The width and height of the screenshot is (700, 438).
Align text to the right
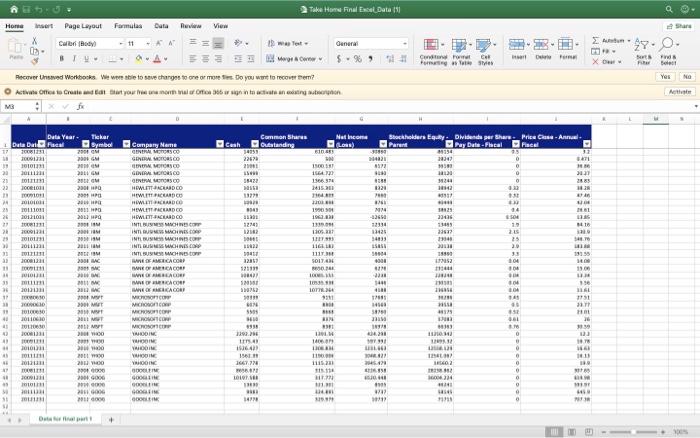coord(218,58)
